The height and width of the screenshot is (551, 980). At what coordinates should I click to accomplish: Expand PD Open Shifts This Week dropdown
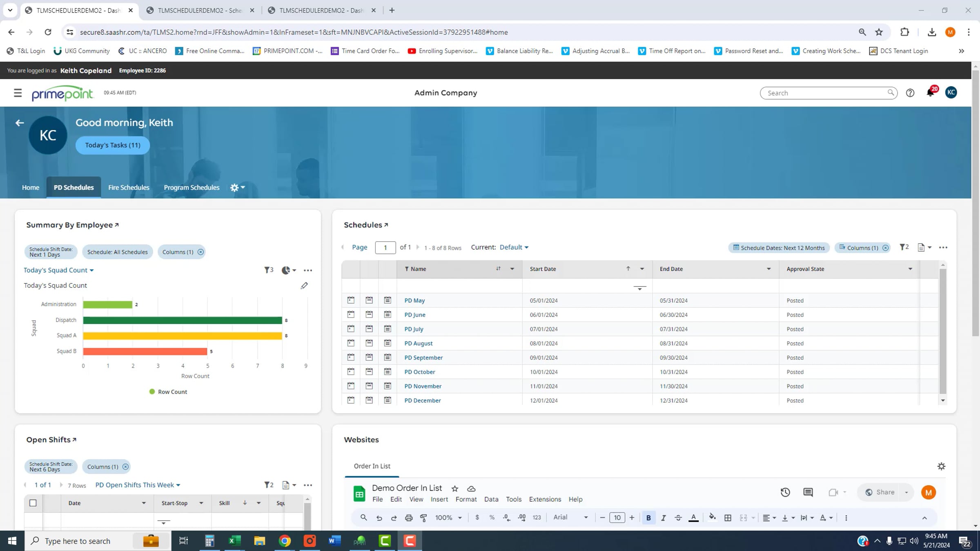[x=138, y=485]
